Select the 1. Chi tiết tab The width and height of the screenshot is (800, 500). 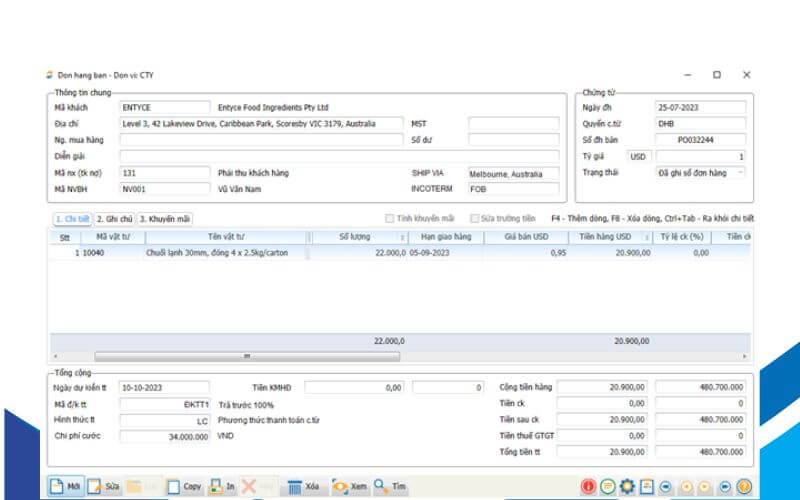71,218
